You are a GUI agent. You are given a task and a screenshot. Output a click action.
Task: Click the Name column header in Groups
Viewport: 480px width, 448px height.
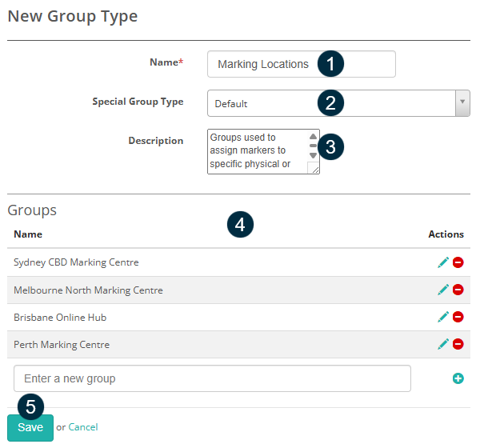coord(28,234)
